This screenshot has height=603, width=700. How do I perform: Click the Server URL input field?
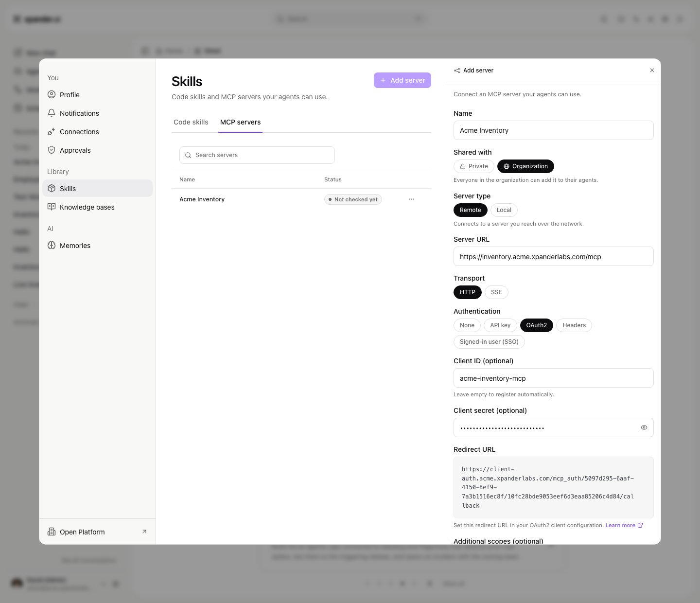pos(554,256)
